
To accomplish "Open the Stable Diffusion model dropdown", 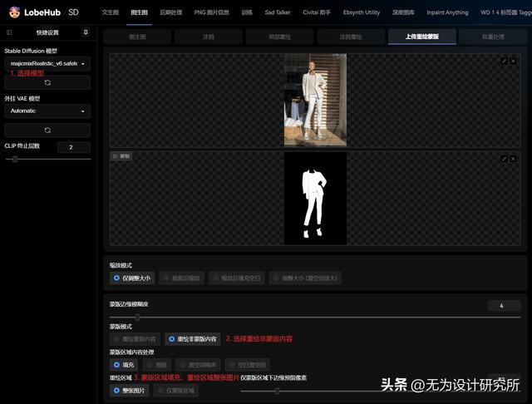I will (x=47, y=64).
